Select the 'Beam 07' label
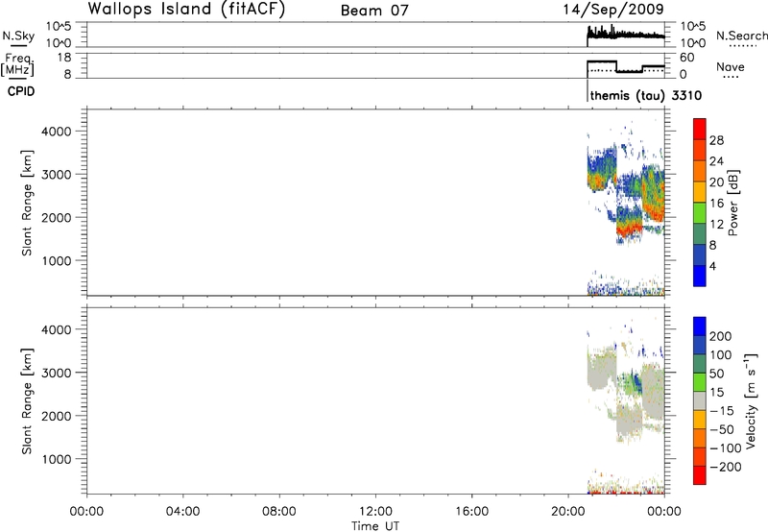Viewport: 768px width, 532px height. pos(374,11)
